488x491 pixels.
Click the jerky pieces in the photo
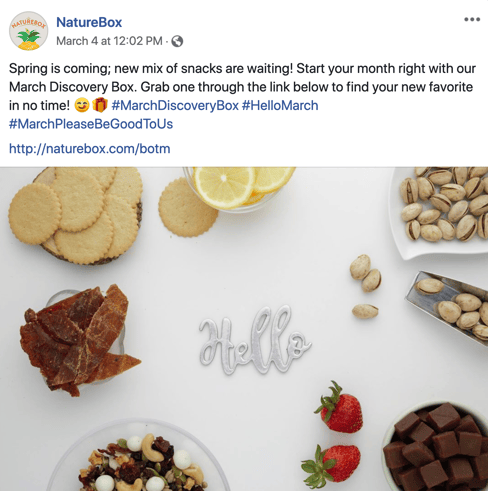pyautogui.click(x=79, y=340)
